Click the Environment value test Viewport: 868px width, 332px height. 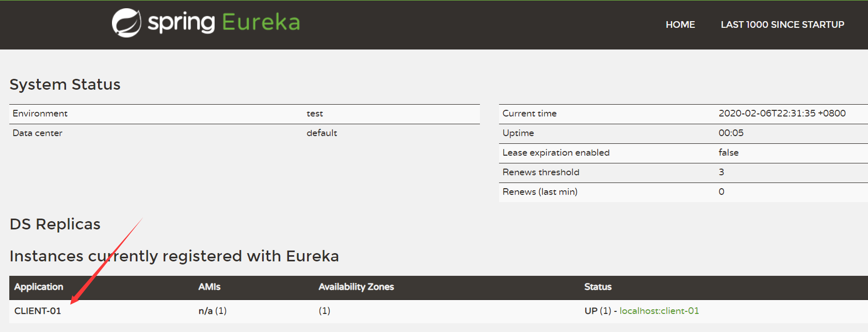(315, 113)
